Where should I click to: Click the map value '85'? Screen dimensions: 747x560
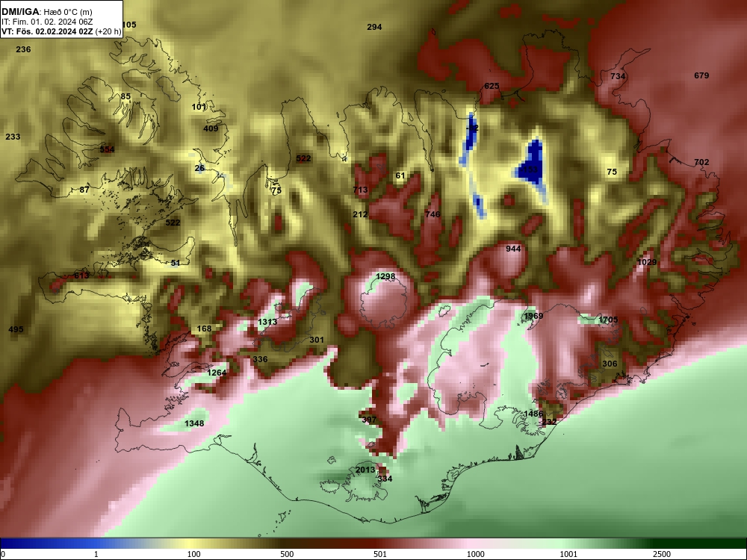(x=125, y=96)
